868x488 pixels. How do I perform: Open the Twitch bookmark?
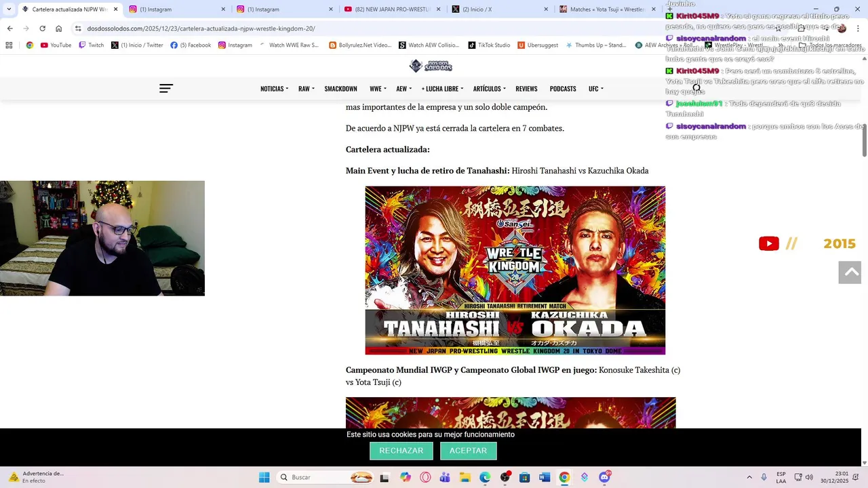point(92,45)
